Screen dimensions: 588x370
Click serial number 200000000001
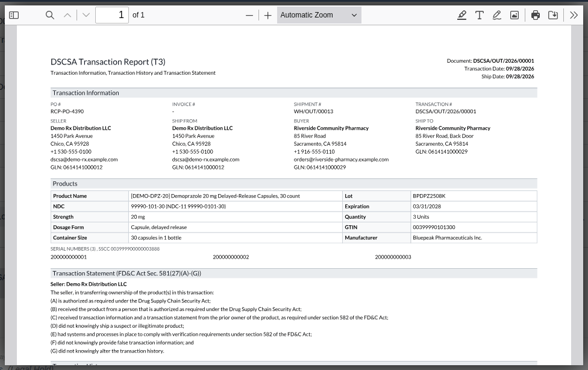coord(69,257)
